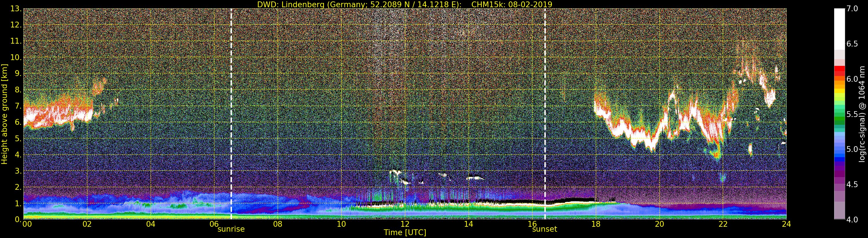Click the height axis tick label '5.'

click(x=18, y=138)
